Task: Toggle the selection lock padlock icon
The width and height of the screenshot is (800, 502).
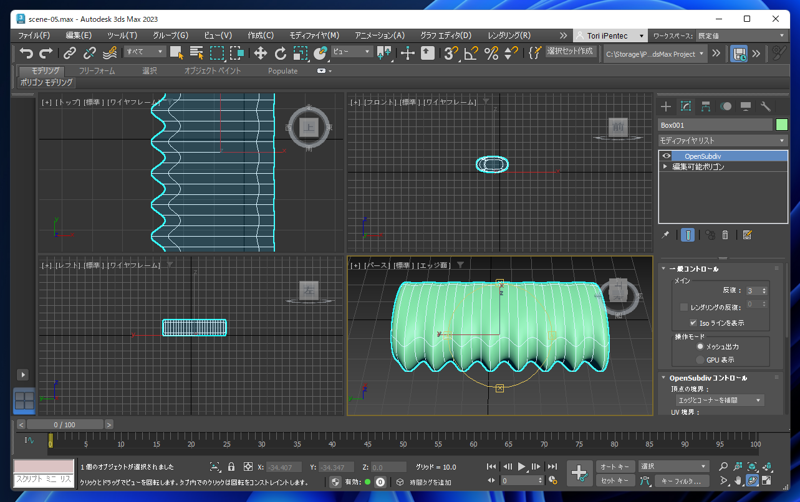Action: click(x=231, y=467)
